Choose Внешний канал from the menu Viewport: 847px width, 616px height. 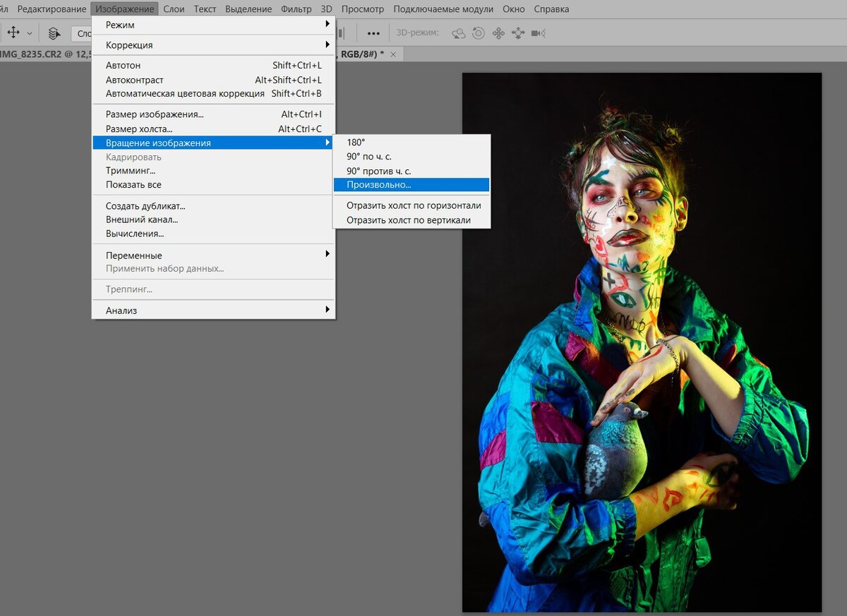pos(214,220)
